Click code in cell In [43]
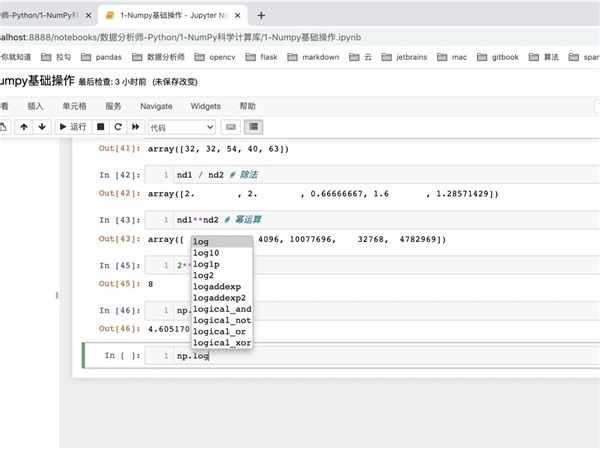This screenshot has width=600, height=450. [219, 220]
